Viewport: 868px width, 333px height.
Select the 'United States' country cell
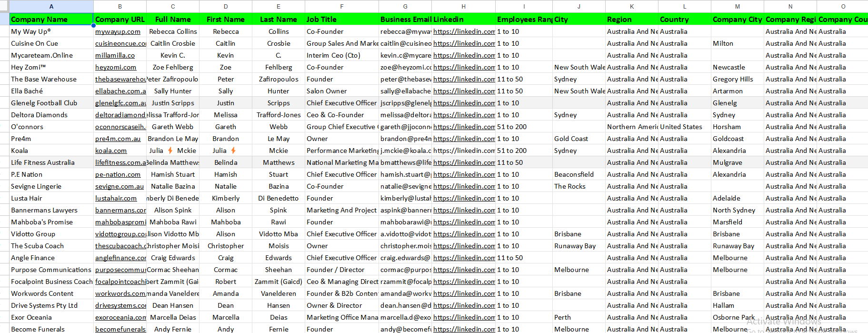click(685, 127)
